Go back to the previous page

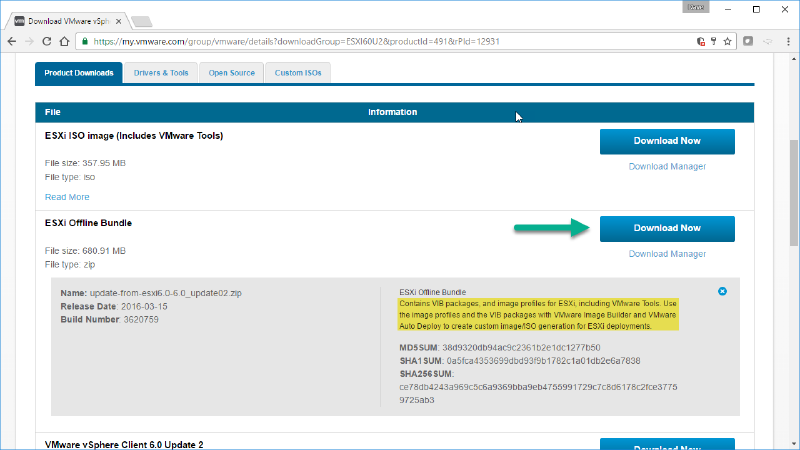pyautogui.click(x=12, y=42)
